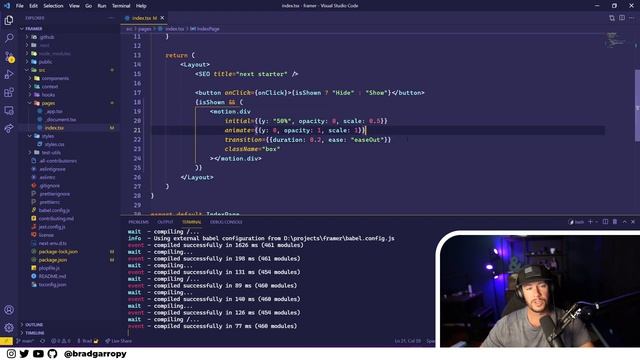Open the Selection menu
Image resolution: width=640 pixels, height=360 pixels.
[53, 6]
